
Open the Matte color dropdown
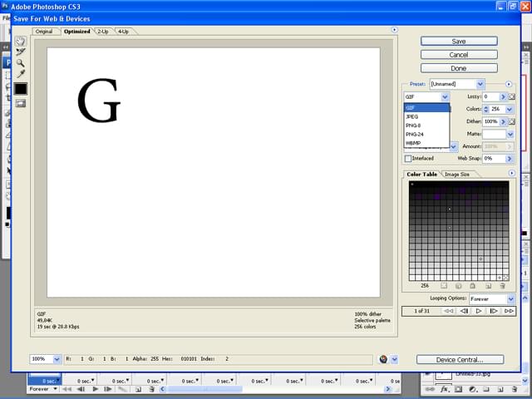[x=510, y=135]
